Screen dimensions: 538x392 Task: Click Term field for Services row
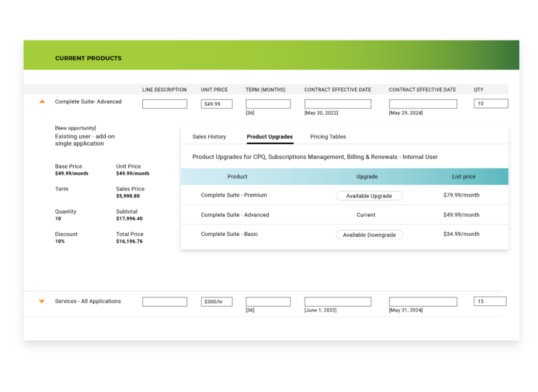pyautogui.click(x=268, y=302)
